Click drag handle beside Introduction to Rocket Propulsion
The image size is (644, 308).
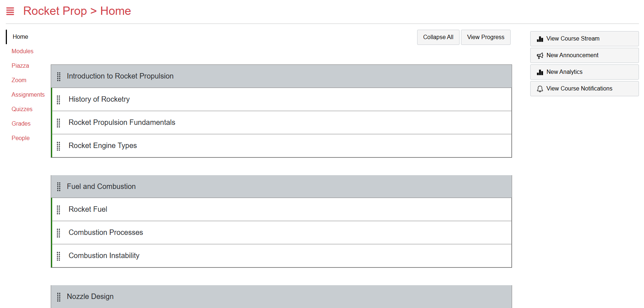coord(59,76)
